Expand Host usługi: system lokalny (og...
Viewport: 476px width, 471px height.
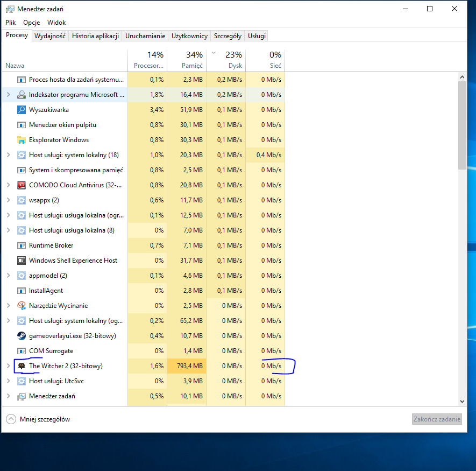pos(9,321)
